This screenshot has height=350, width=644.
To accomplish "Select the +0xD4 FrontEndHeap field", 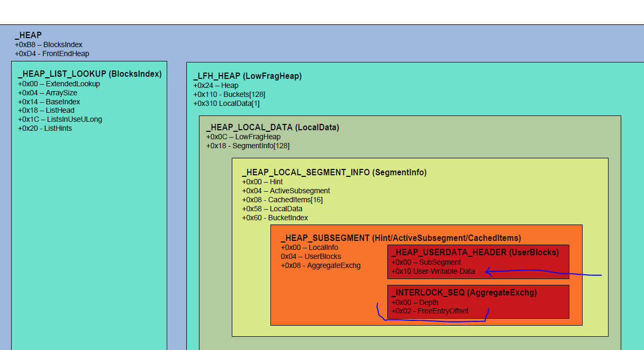I will (52, 53).
